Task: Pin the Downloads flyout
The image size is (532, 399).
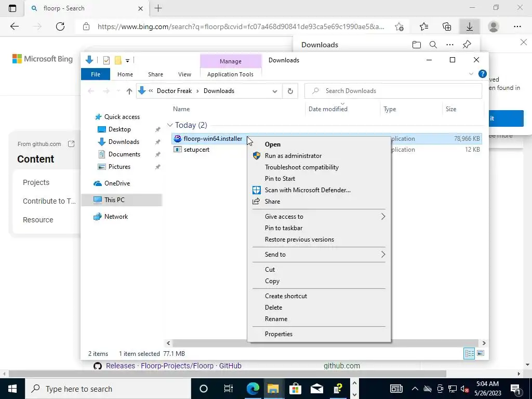Action: coord(467,45)
